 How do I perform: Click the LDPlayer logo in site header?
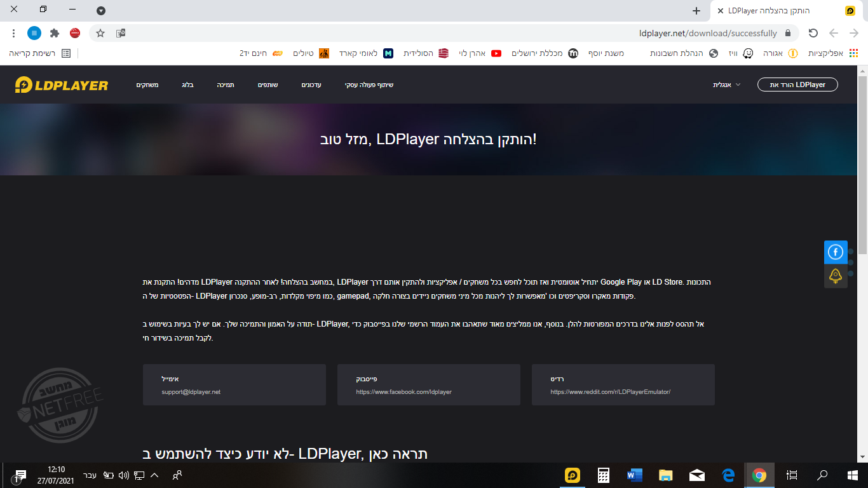click(x=62, y=85)
